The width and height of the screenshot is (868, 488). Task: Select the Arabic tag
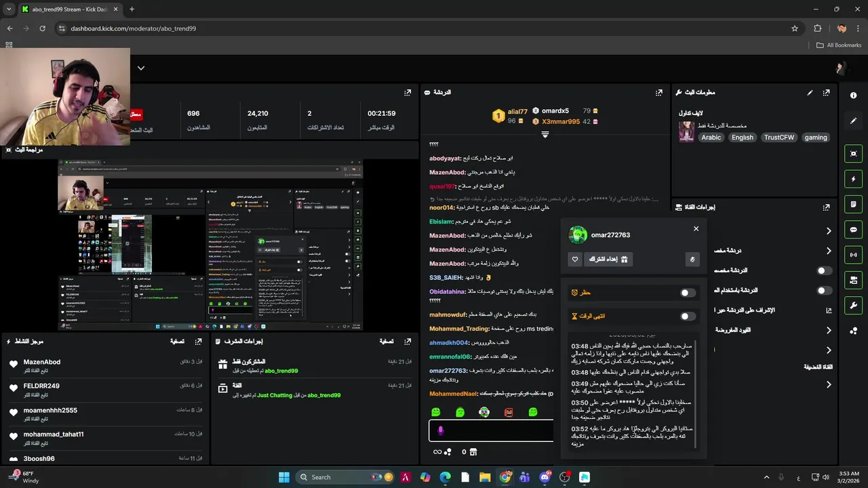[711, 138]
